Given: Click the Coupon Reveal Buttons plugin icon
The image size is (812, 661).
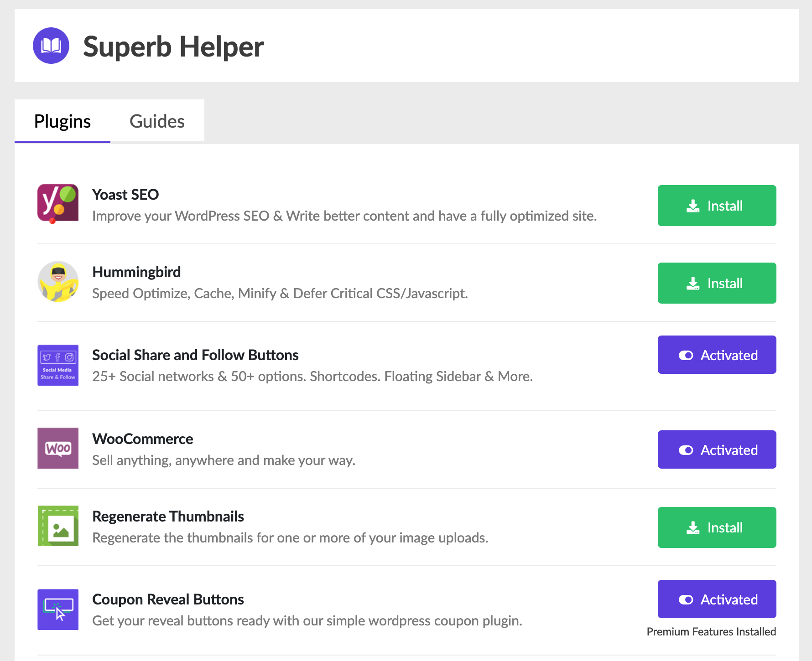Looking at the screenshot, I should pos(58,609).
